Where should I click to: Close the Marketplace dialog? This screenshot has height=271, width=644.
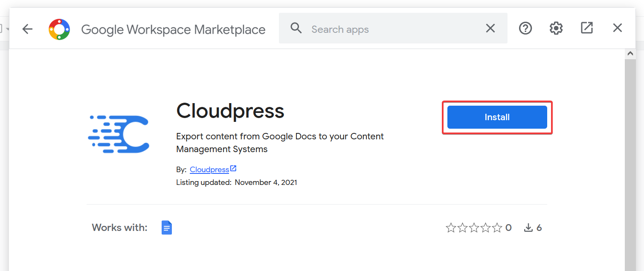click(x=618, y=28)
